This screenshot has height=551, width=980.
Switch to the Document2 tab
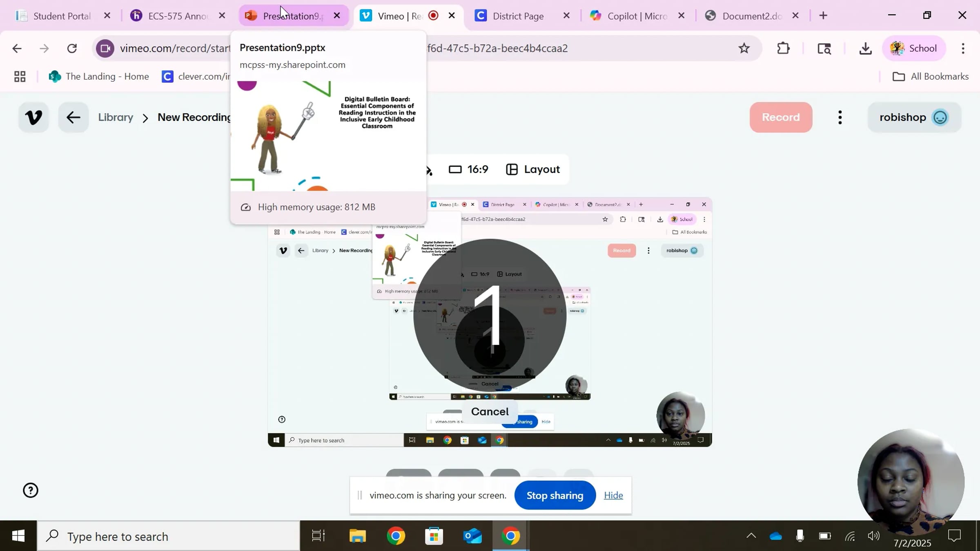point(751,16)
